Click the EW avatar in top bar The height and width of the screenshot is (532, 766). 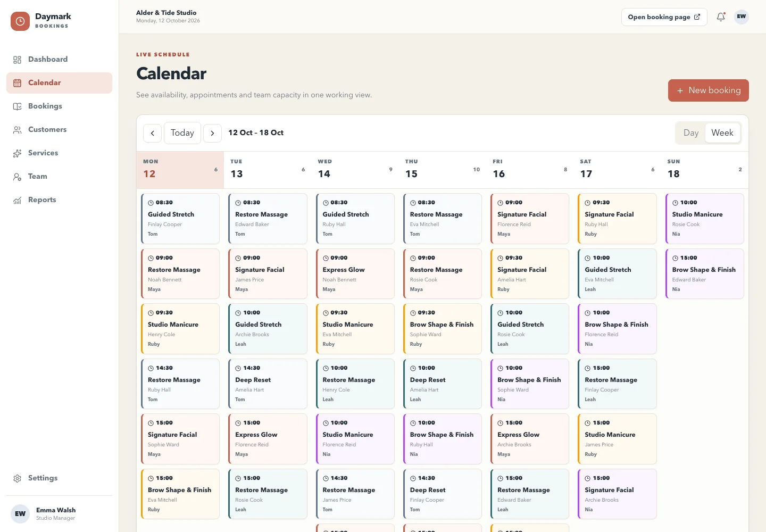point(742,16)
